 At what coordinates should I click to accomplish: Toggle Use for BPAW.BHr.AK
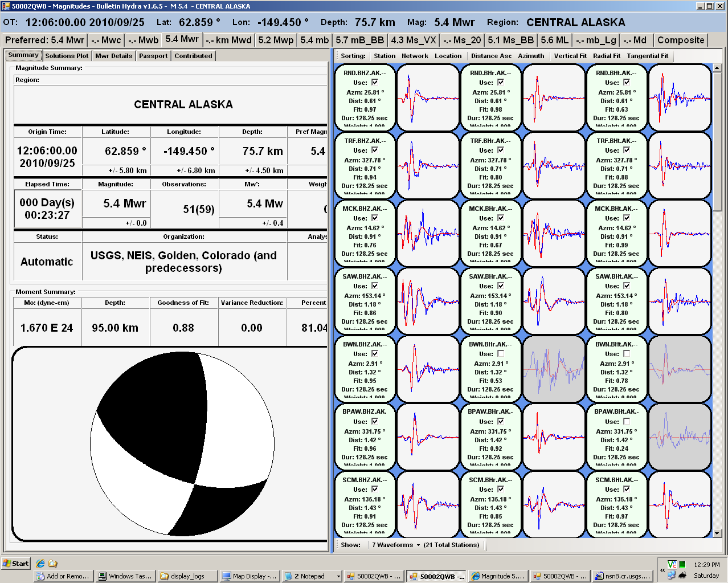pos(501,421)
